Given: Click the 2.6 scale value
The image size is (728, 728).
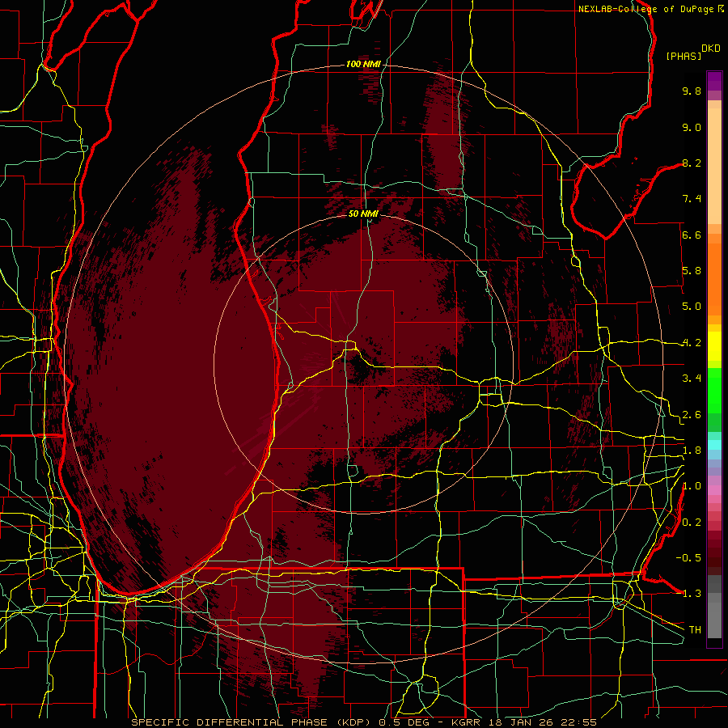Looking at the screenshot, I should (x=692, y=415).
